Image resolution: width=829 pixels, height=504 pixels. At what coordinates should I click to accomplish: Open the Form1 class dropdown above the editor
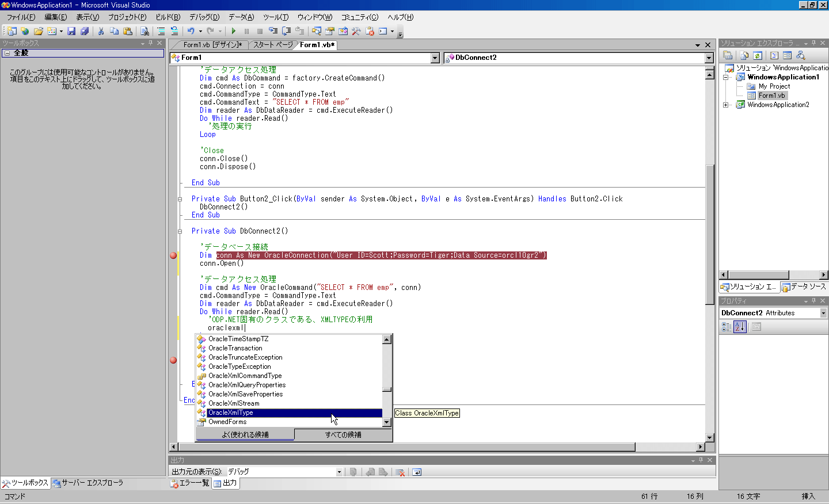435,58
